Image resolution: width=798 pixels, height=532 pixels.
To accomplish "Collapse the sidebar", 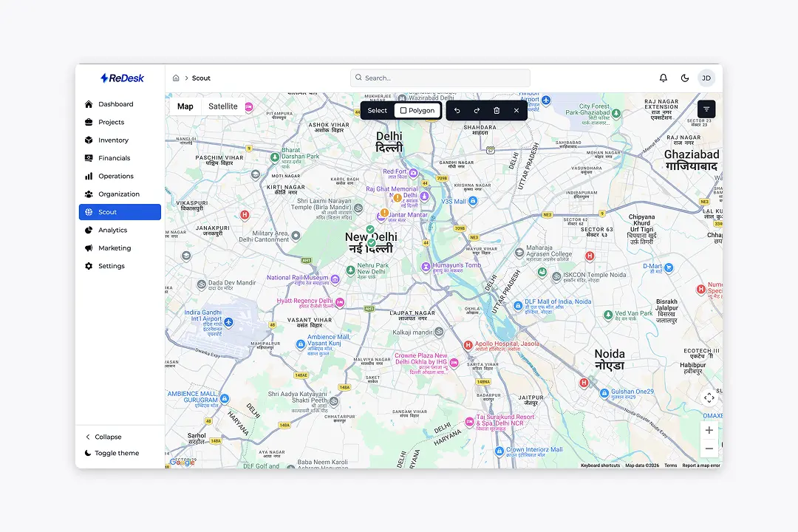I will point(103,437).
